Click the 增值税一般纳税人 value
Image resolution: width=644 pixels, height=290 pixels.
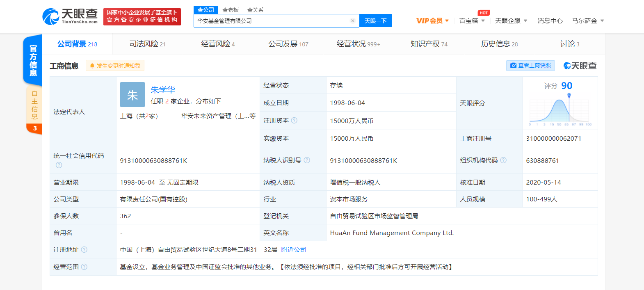pos(355,182)
